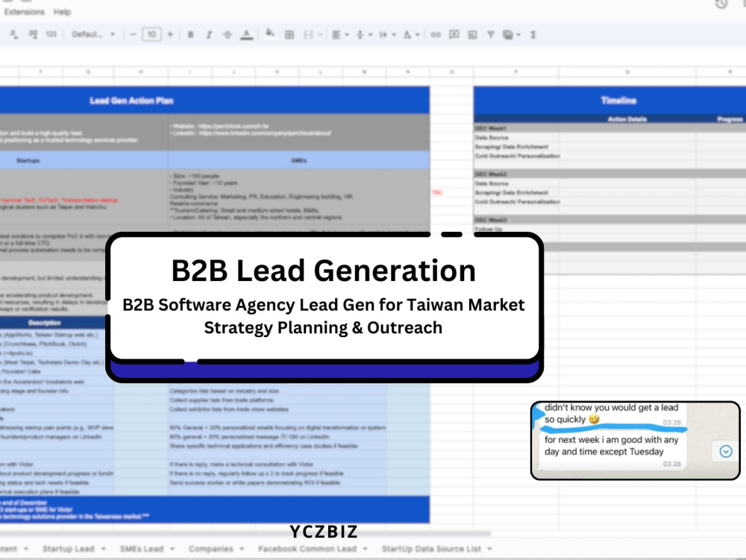Open text wrapping dropdown

coord(386,34)
